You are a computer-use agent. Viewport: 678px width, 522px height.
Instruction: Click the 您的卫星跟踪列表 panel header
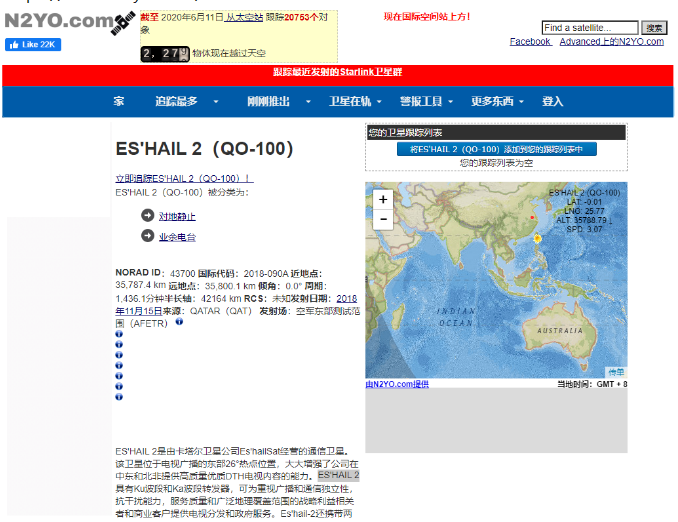[496, 132]
